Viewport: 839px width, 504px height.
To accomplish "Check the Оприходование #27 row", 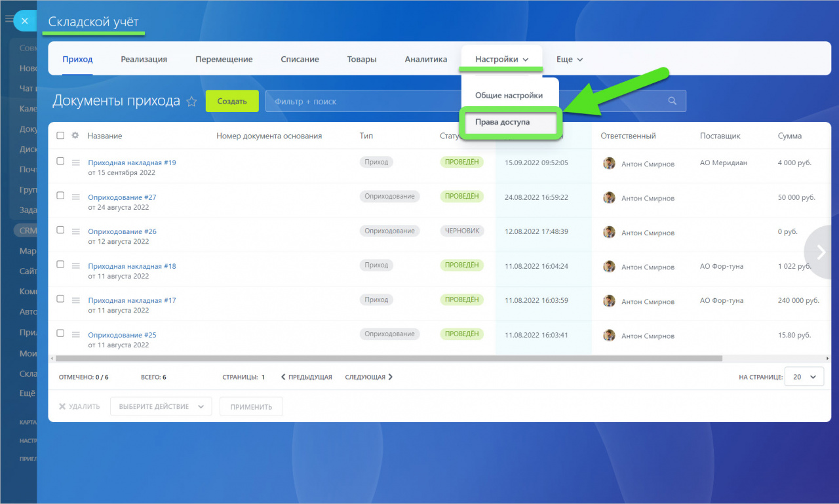I will pyautogui.click(x=60, y=195).
